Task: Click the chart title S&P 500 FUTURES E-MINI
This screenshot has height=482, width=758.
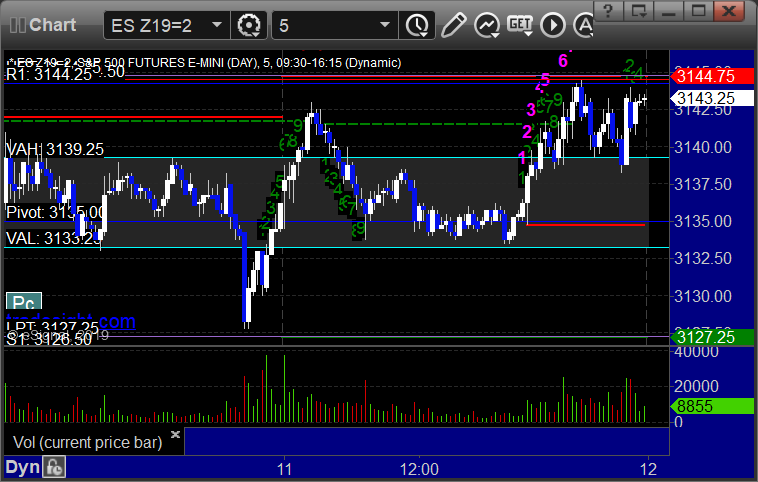Action: [204, 62]
